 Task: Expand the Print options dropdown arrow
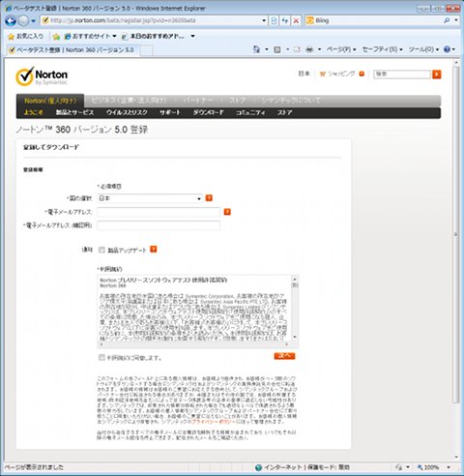point(319,49)
